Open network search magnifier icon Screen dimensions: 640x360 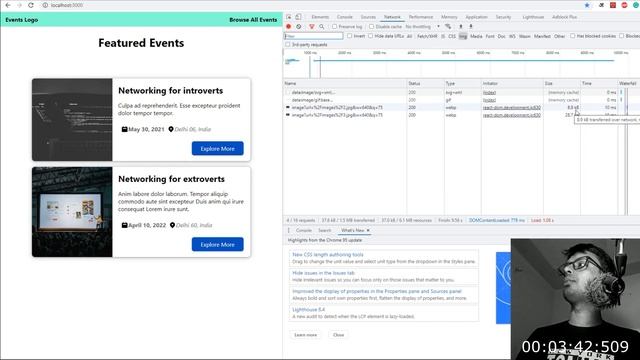pyautogui.click(x=322, y=27)
